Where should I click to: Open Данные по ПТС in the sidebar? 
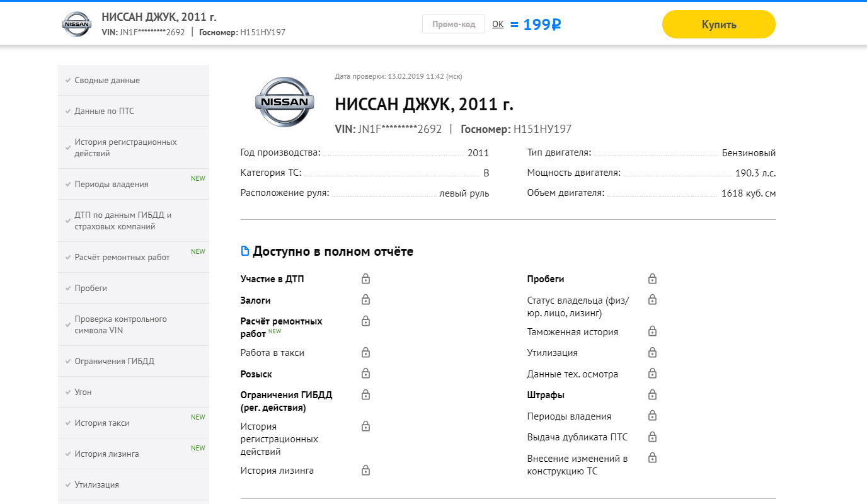tap(134, 111)
